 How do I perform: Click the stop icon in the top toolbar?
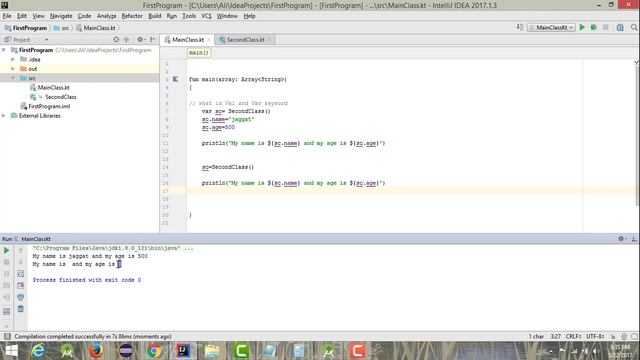click(606, 27)
